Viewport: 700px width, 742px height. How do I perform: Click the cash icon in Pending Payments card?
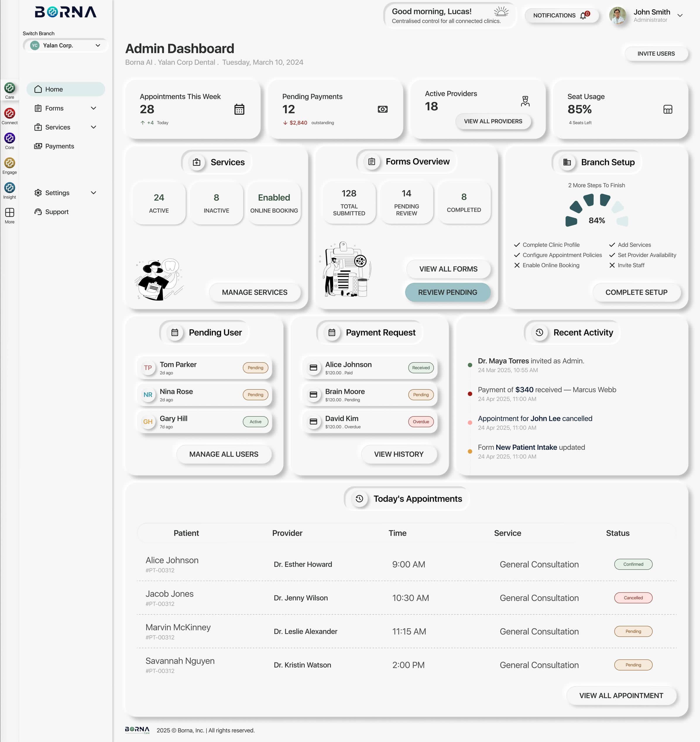point(382,110)
